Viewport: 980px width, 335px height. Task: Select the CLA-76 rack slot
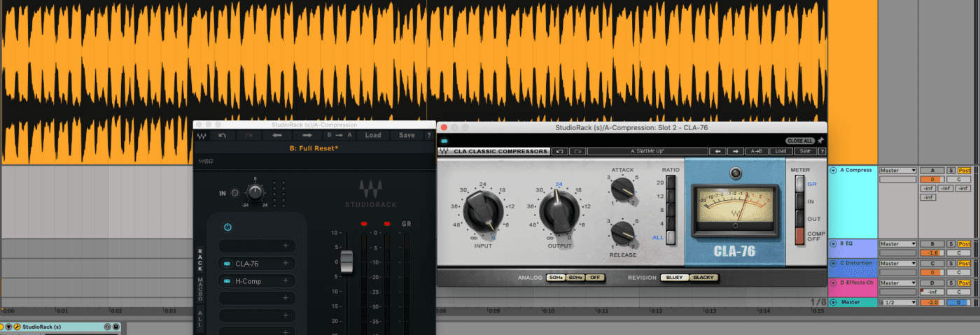tap(257, 264)
